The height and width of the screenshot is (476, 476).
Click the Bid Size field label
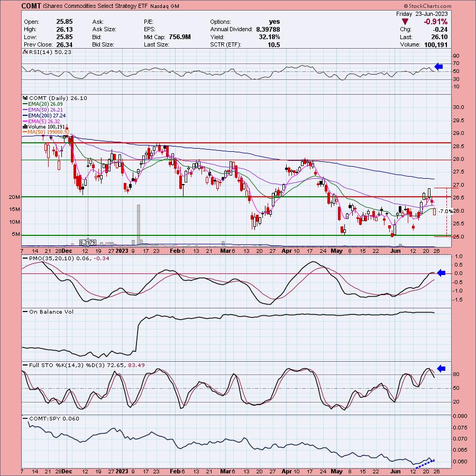tap(103, 44)
